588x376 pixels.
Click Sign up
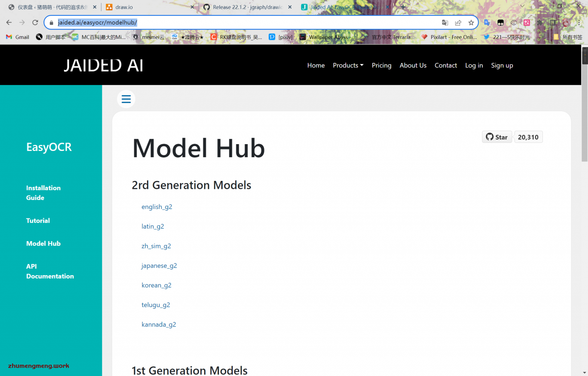pyautogui.click(x=502, y=66)
